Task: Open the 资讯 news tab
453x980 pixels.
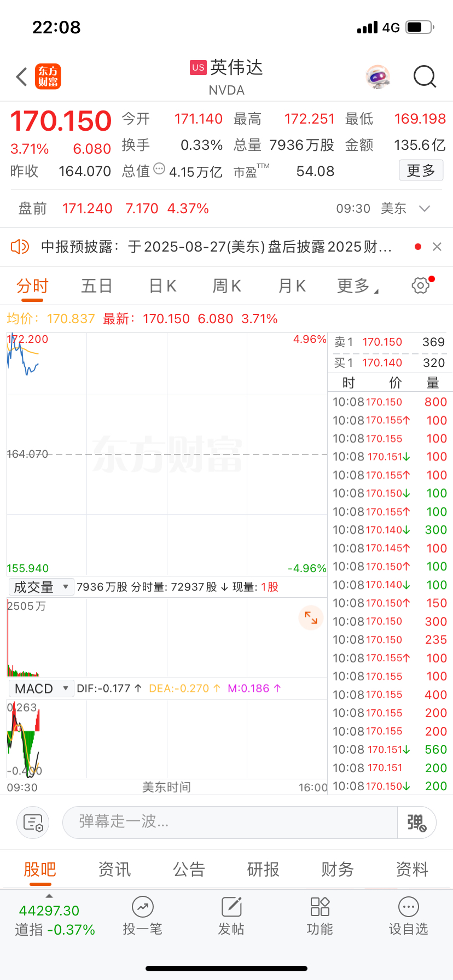Action: tap(114, 869)
